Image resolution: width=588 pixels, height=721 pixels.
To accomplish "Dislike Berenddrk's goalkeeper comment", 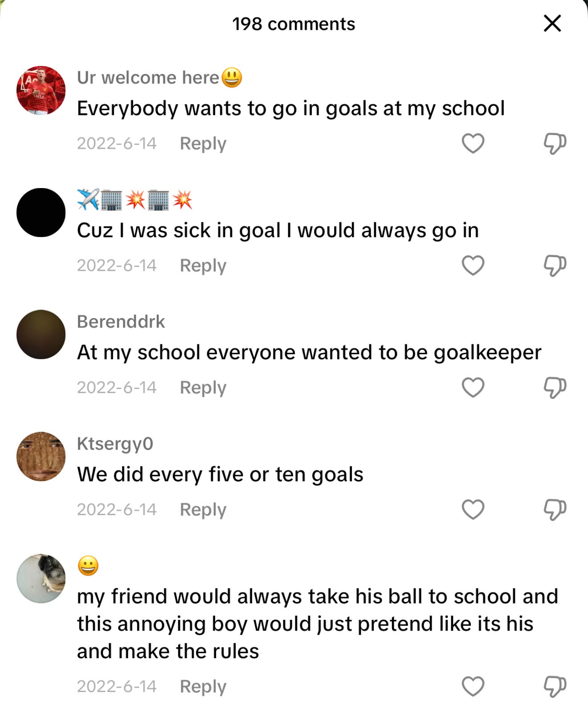I will (x=555, y=388).
